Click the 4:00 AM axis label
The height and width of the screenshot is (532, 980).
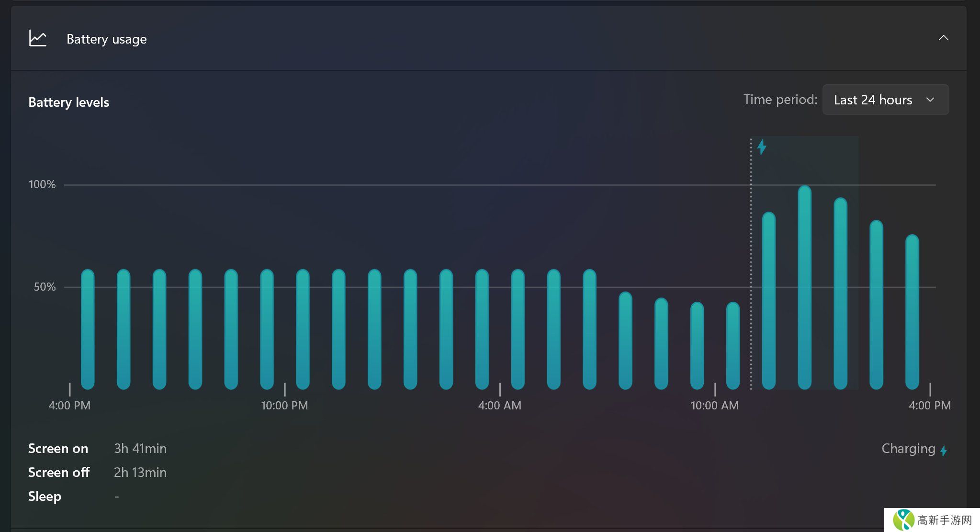[499, 406]
